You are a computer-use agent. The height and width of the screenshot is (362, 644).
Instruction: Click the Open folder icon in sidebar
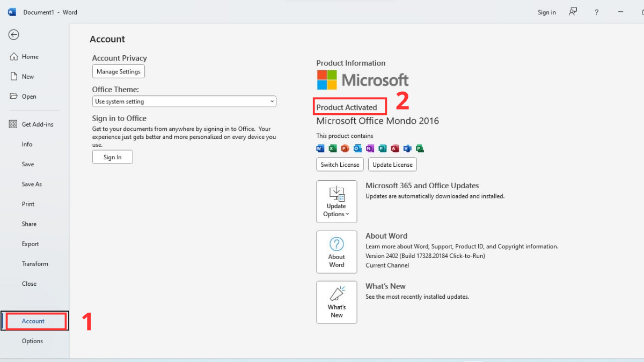(14, 97)
